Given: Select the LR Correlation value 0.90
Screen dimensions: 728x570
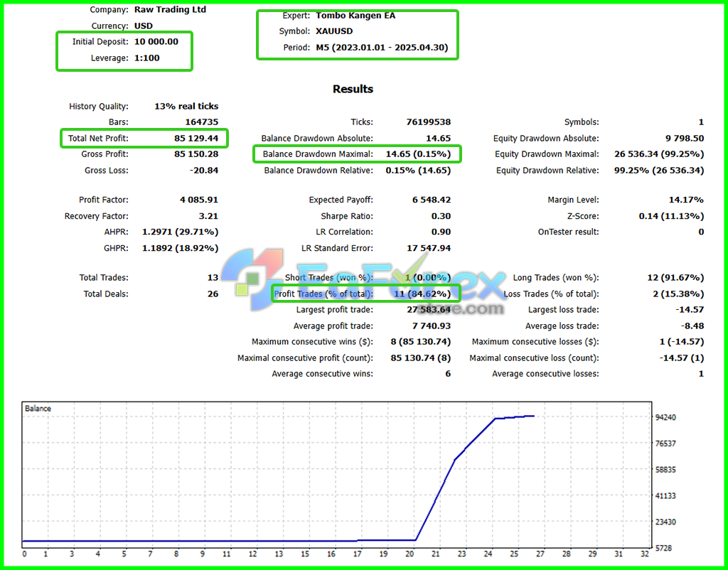Looking at the screenshot, I should [441, 232].
